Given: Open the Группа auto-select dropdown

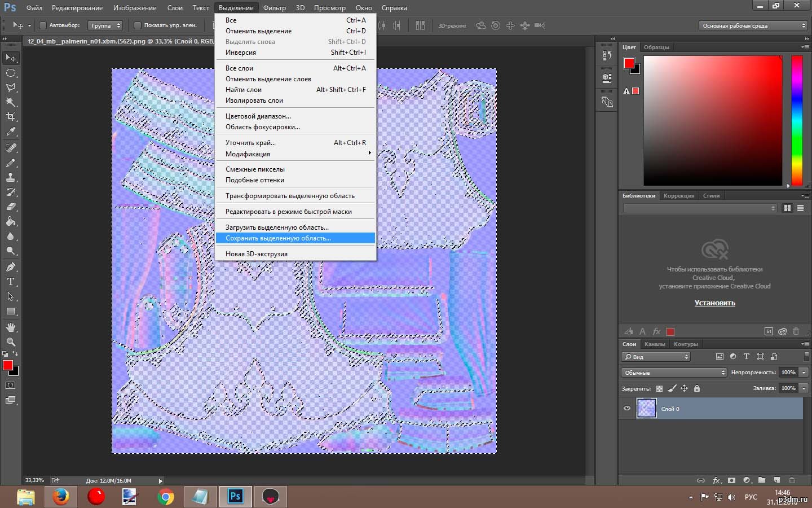Looking at the screenshot, I should pos(105,25).
